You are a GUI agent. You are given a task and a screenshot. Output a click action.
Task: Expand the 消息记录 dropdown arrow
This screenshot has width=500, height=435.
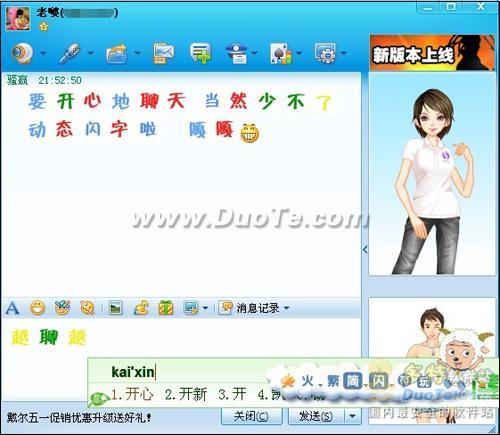(286, 308)
